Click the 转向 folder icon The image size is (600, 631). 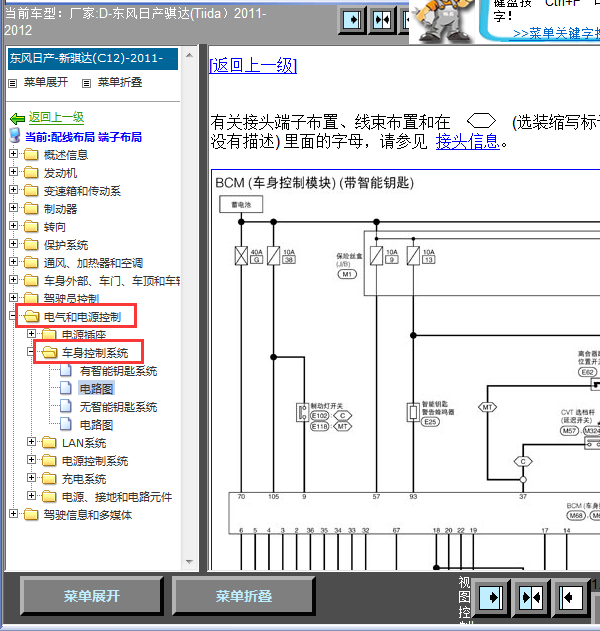31,227
